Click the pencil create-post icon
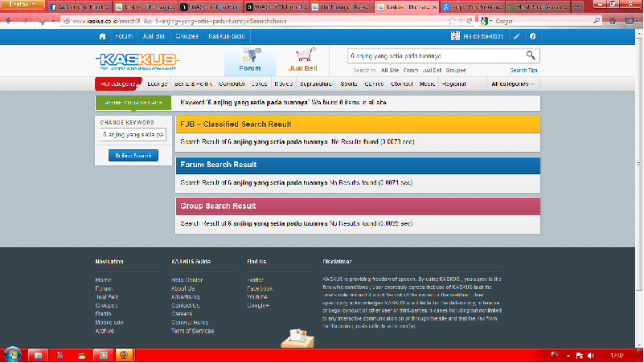 coord(517,36)
